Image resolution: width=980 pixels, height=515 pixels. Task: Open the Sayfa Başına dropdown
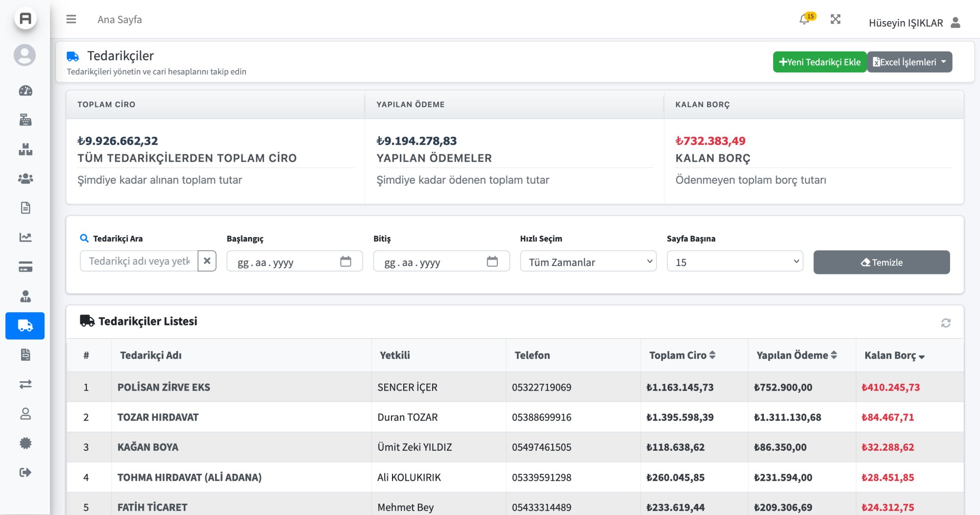point(735,262)
